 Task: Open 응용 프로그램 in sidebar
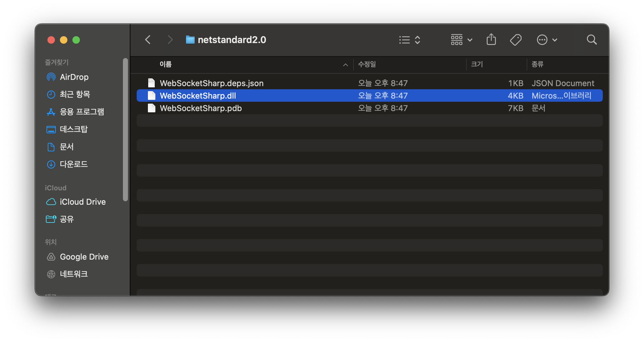82,112
